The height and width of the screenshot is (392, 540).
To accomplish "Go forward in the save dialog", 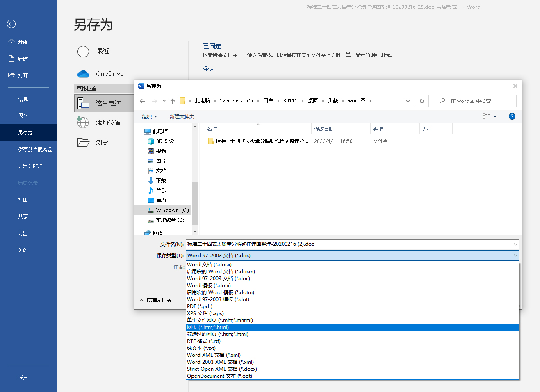I will [x=154, y=101].
